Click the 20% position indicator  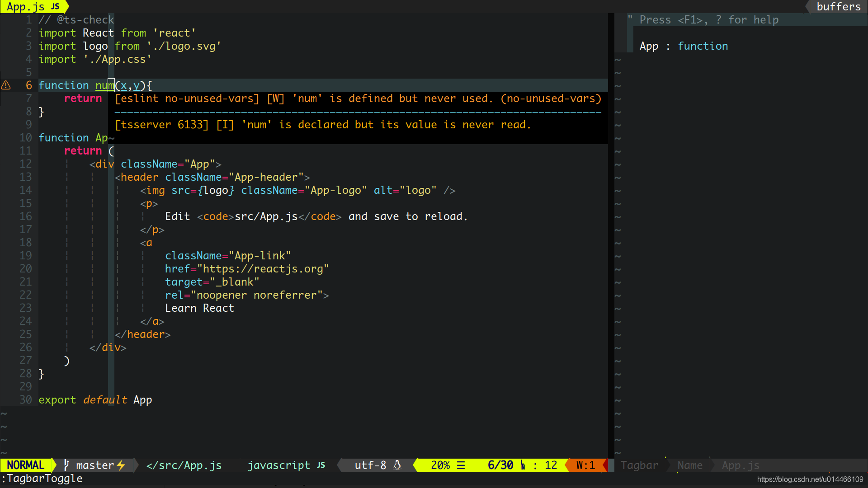440,465
